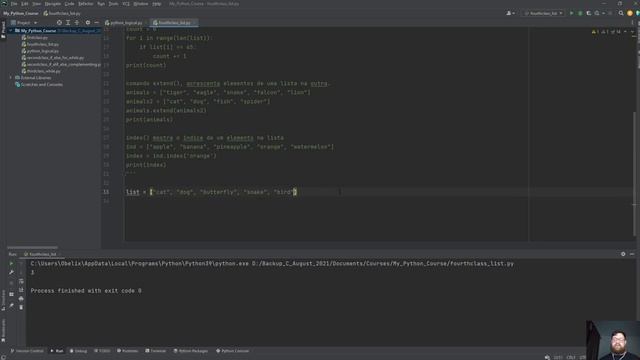640x360 pixels.
Task: Click the print icon in Run panel
Action: pyautogui.click(x=21, y=299)
